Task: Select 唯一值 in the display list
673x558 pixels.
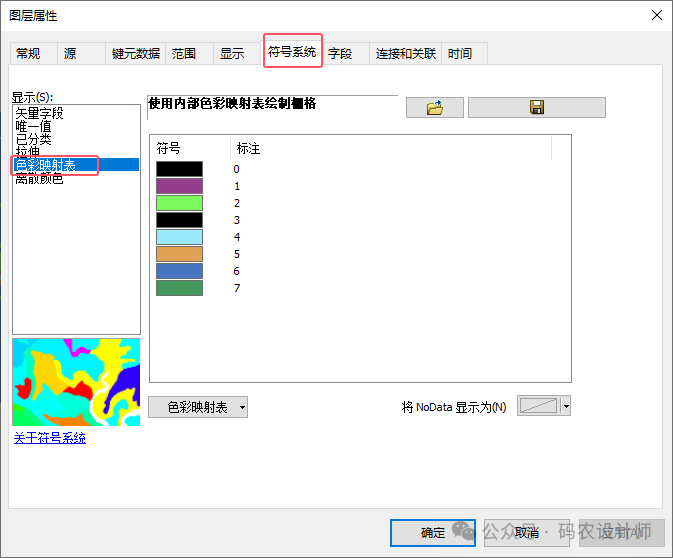Action: pos(33,126)
